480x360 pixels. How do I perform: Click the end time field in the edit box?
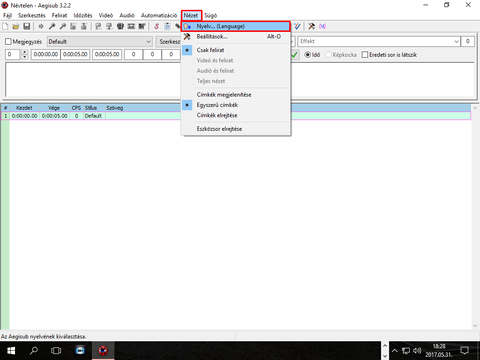75,54
